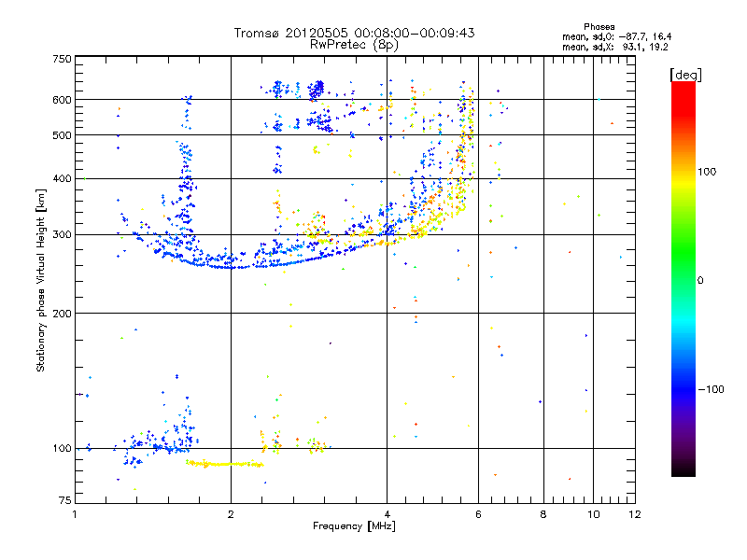
Task: Click y-axis tick label '75'
Action: click(65, 500)
